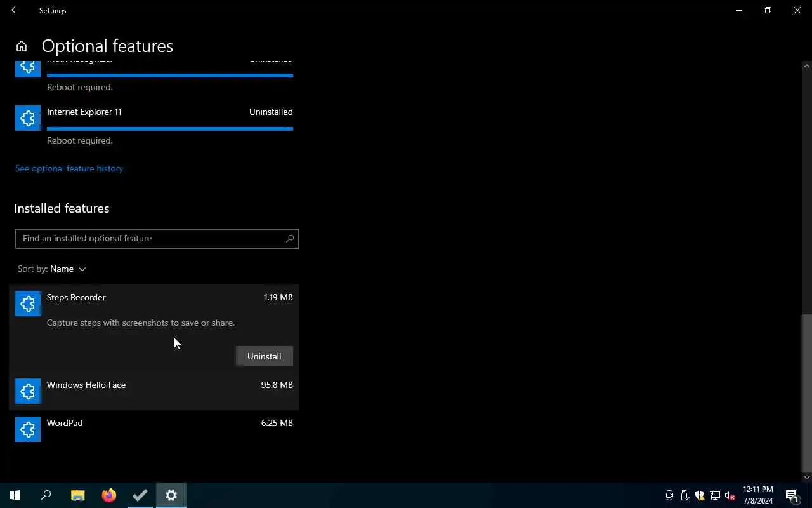The image size is (812, 508).
Task: Restore down the Settings window
Action: (768, 10)
